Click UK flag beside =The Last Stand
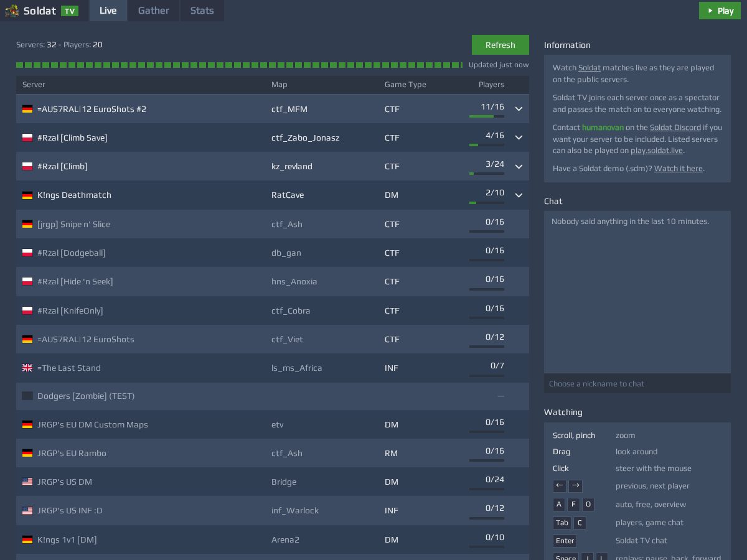This screenshot has width=747, height=560. [x=27, y=368]
